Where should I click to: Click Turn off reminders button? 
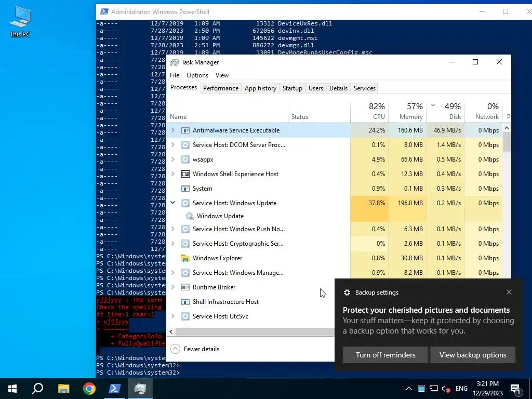(x=385, y=355)
